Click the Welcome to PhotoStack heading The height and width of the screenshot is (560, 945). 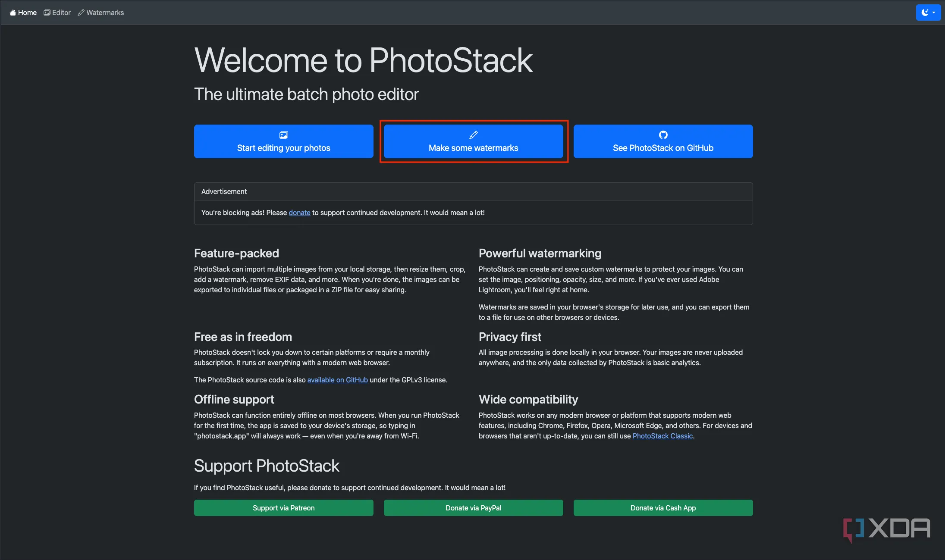[363, 60]
